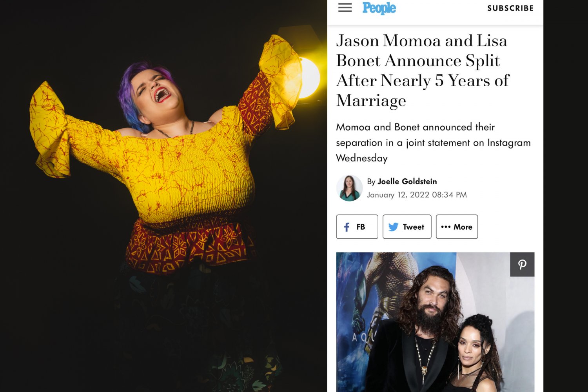Viewport: 588px width, 392px height.
Task: Click the People logo
Action: 379,8
